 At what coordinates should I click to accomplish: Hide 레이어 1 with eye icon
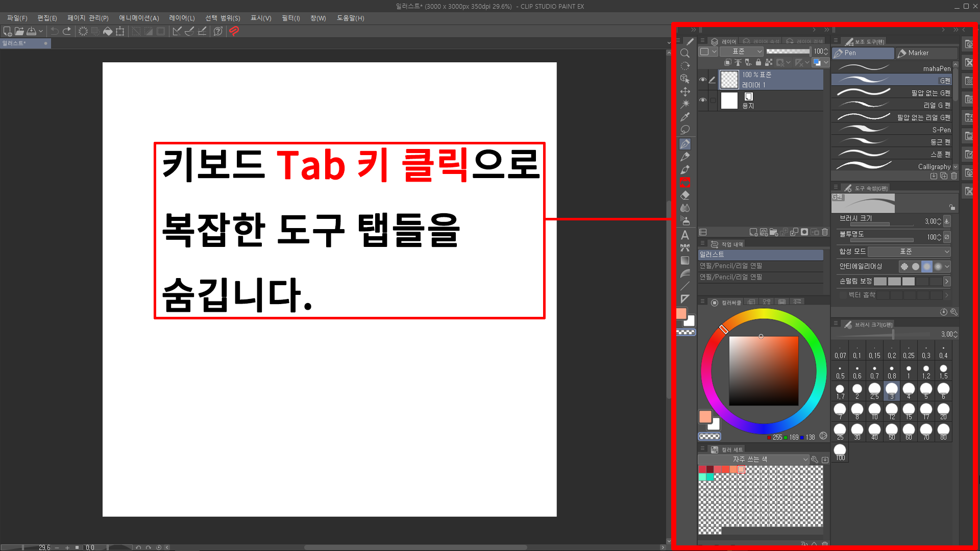coord(703,80)
